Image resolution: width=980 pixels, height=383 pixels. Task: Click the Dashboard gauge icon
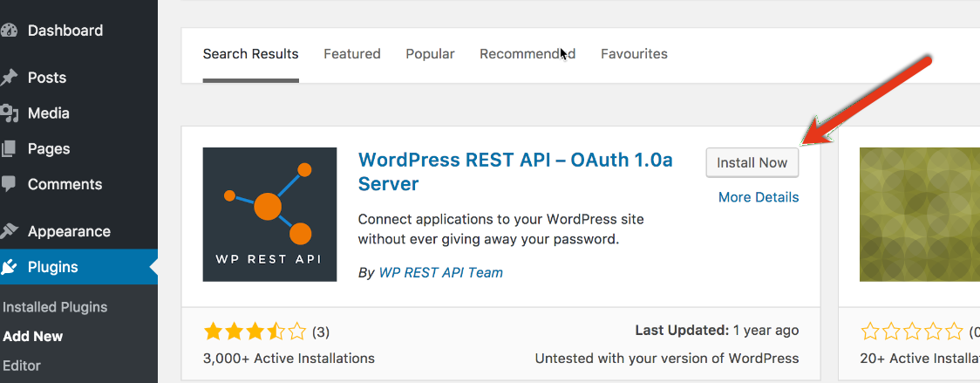(8, 31)
